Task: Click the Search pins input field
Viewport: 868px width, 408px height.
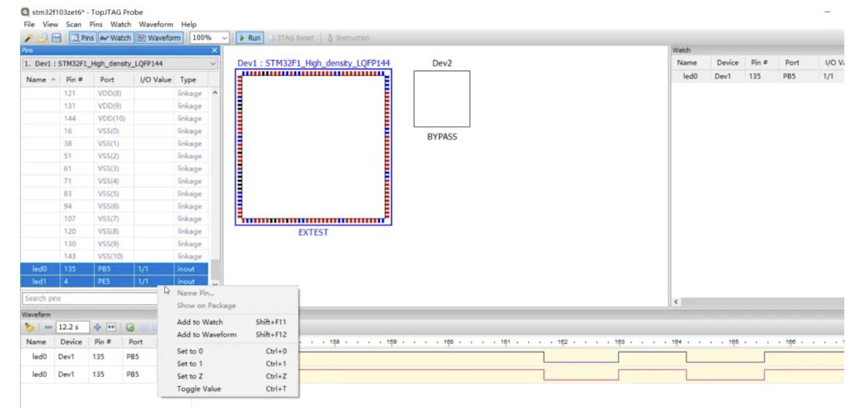Action: pyautogui.click(x=87, y=298)
